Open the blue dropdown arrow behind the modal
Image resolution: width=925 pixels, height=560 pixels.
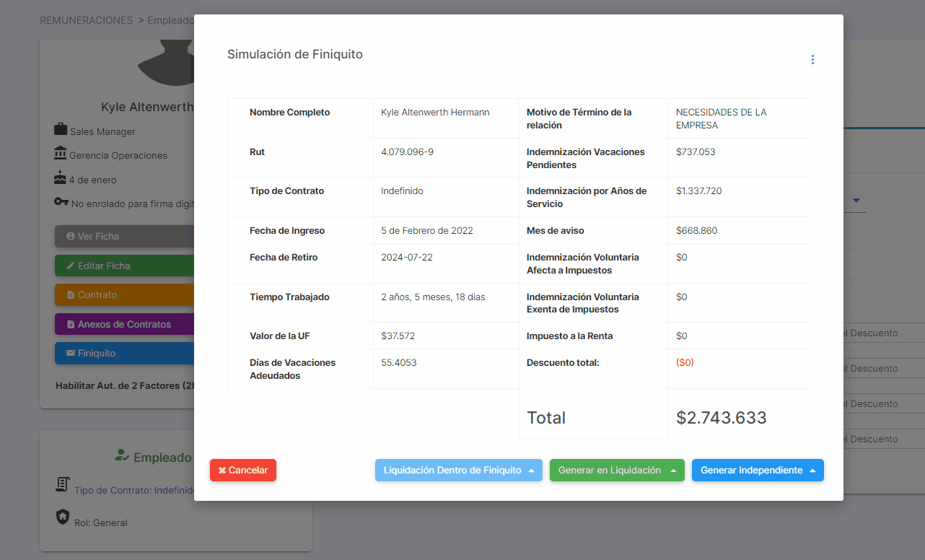tap(856, 201)
